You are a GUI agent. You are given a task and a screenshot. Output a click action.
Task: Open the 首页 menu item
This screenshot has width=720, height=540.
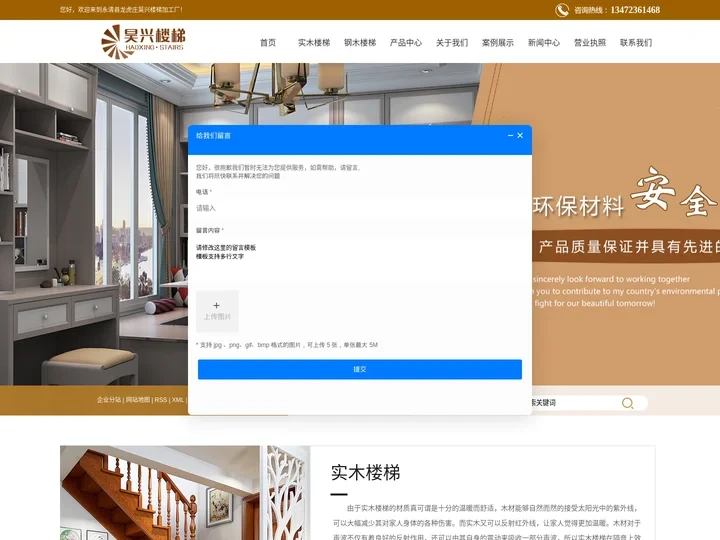(x=268, y=43)
